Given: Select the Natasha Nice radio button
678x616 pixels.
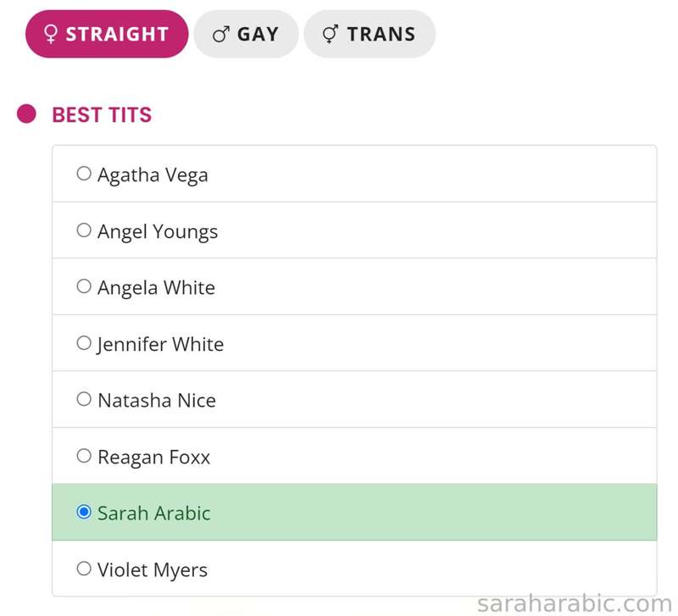Looking at the screenshot, I should tap(84, 399).
